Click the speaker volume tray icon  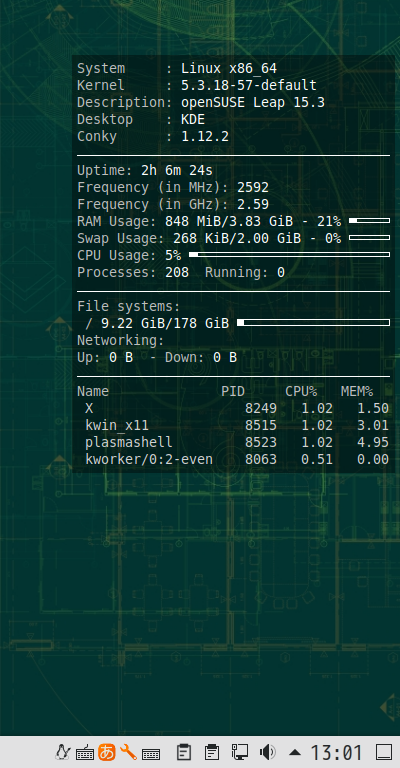[x=267, y=752]
